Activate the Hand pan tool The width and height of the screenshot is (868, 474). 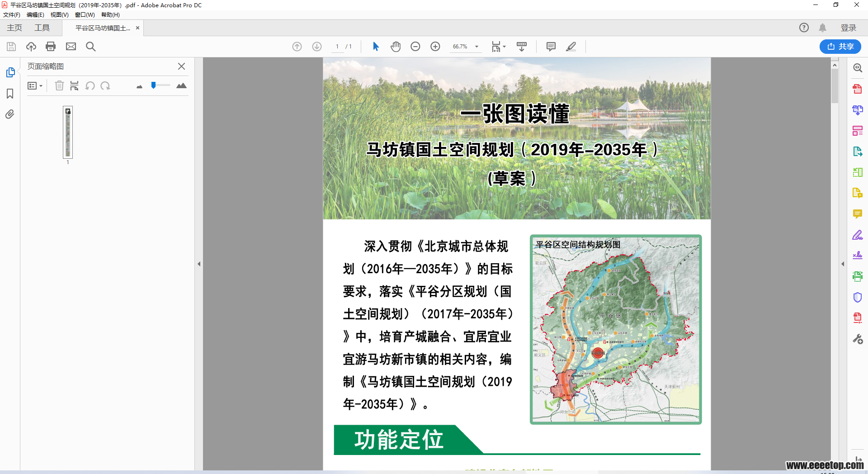(x=396, y=47)
